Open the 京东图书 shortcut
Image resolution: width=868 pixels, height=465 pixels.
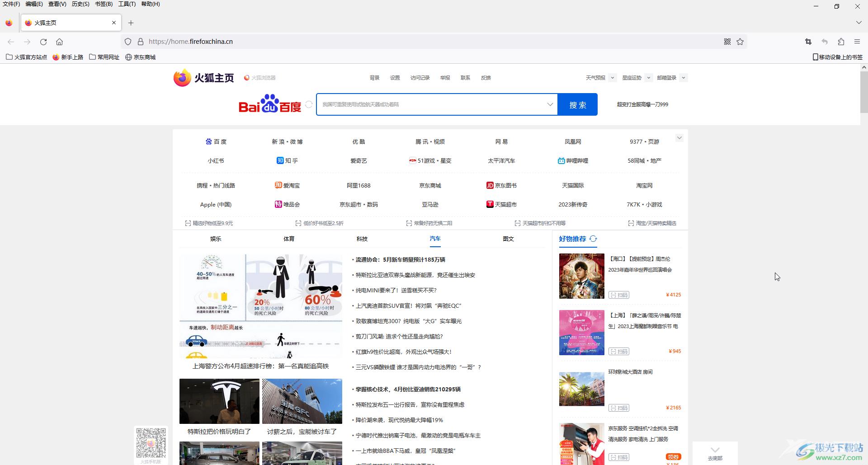click(x=501, y=185)
